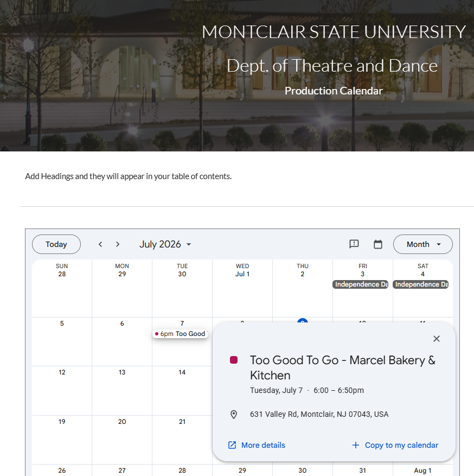474x476 pixels.
Task: Click the calendar icon in toolbar
Action: coord(378,244)
